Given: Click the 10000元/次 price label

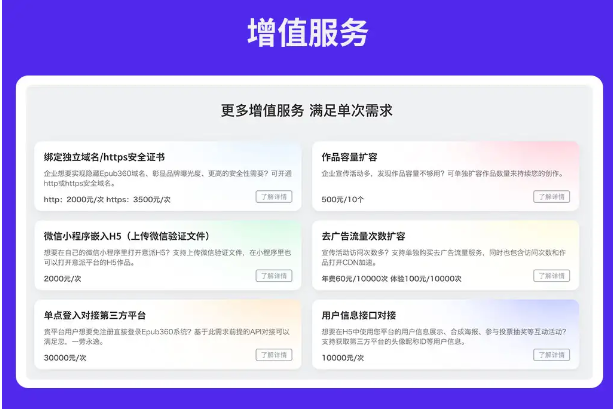Looking at the screenshot, I should pos(343,357).
